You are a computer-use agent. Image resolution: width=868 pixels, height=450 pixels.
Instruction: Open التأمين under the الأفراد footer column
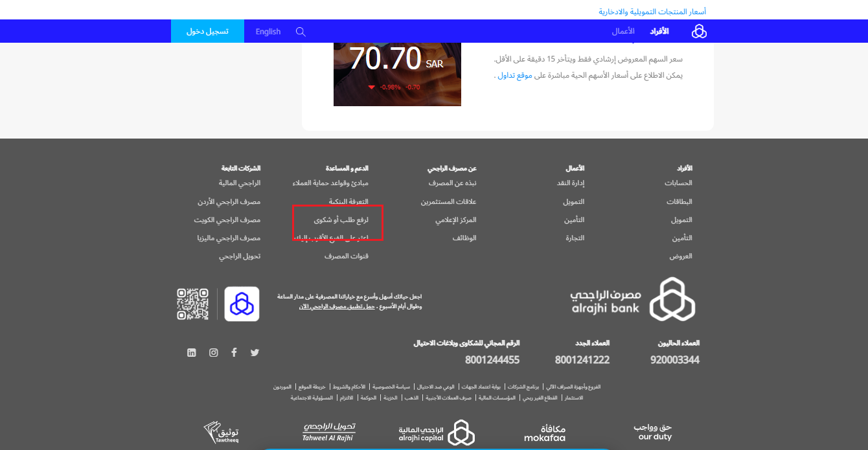coord(682,238)
